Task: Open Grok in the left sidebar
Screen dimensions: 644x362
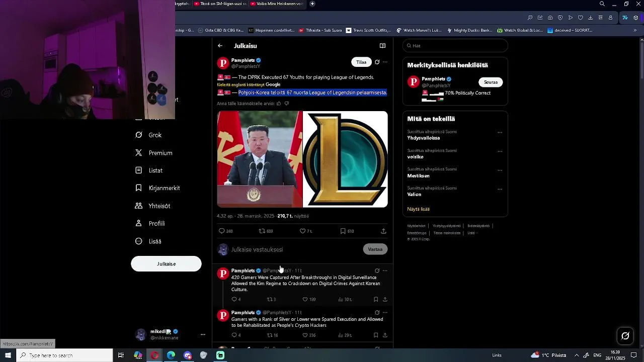Action: click(148, 135)
